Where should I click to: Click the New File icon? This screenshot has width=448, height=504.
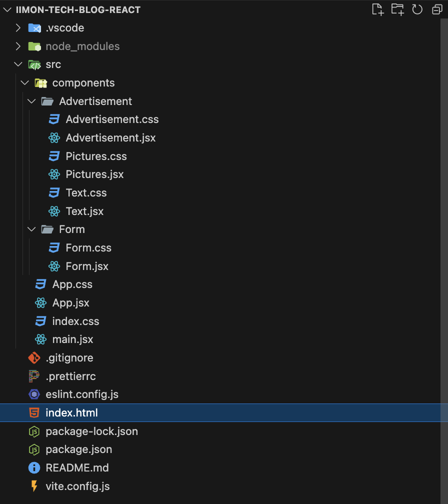point(378,9)
